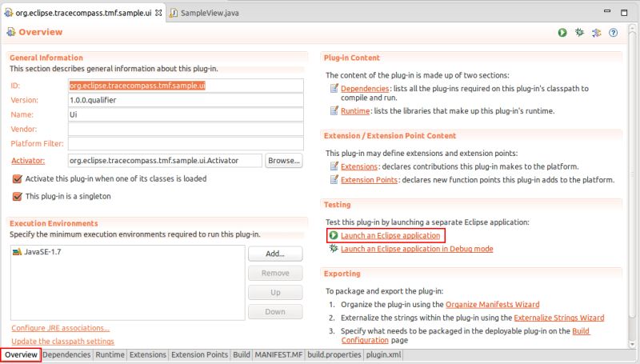The height and width of the screenshot is (364, 640).
Task: Click into the Name field containing Ui
Action: click(x=186, y=114)
